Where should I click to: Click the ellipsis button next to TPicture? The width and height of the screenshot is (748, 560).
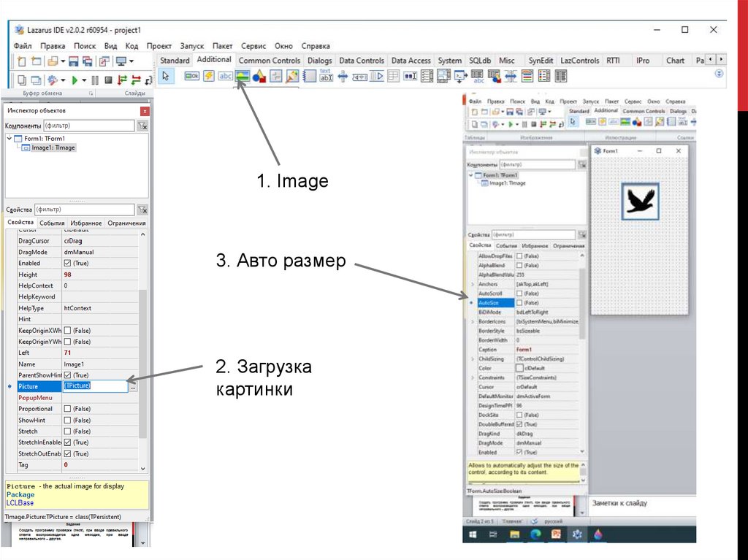[x=133, y=387]
